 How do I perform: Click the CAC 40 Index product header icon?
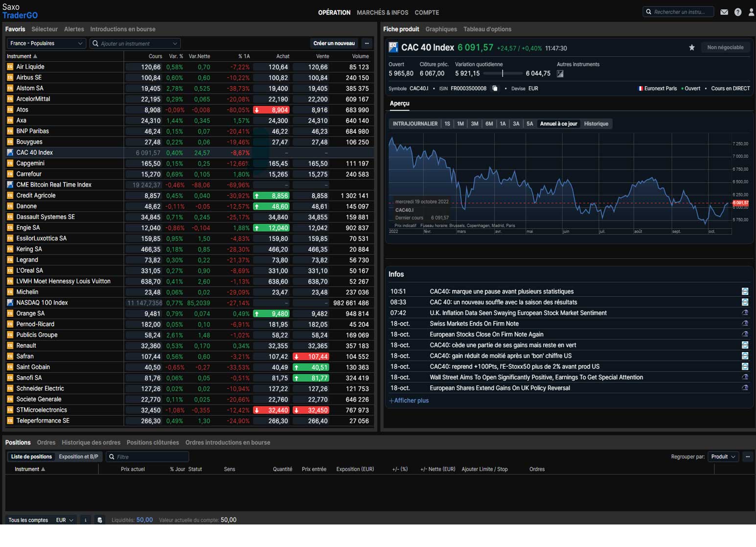tap(393, 48)
